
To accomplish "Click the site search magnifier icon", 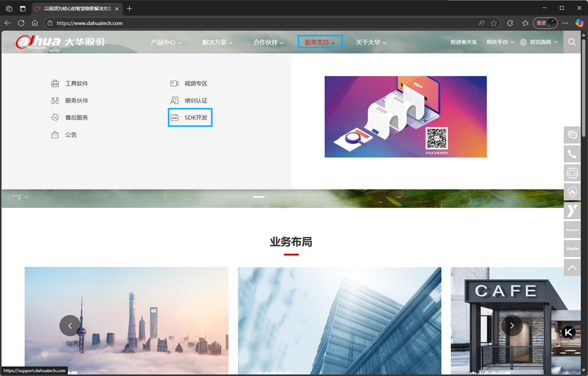I will pyautogui.click(x=572, y=42).
